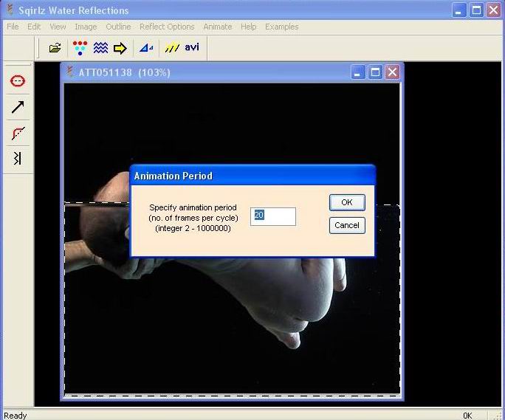
Task: Select the red ellipse outline tool
Action: coord(18,81)
